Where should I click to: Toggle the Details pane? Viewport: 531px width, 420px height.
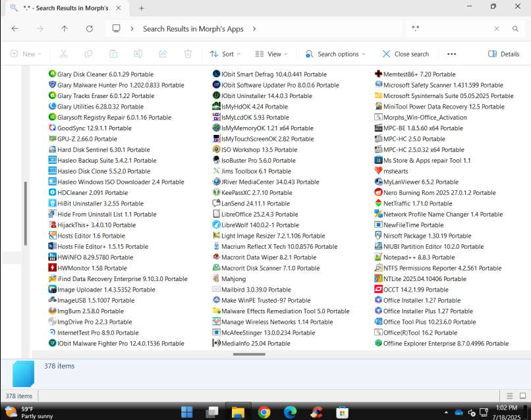click(x=503, y=54)
